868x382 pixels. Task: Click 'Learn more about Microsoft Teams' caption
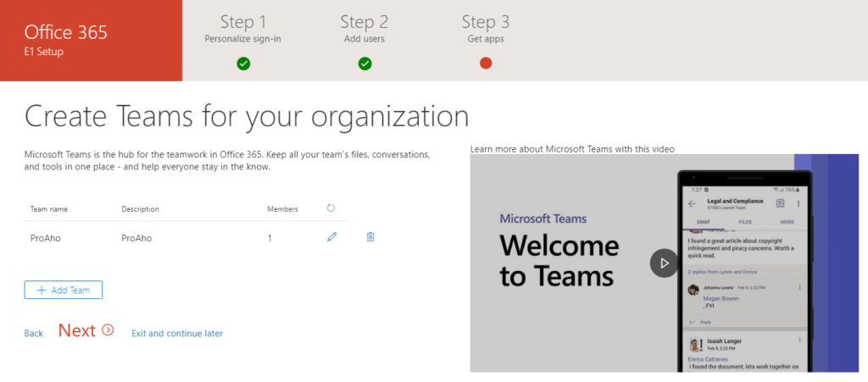click(572, 149)
